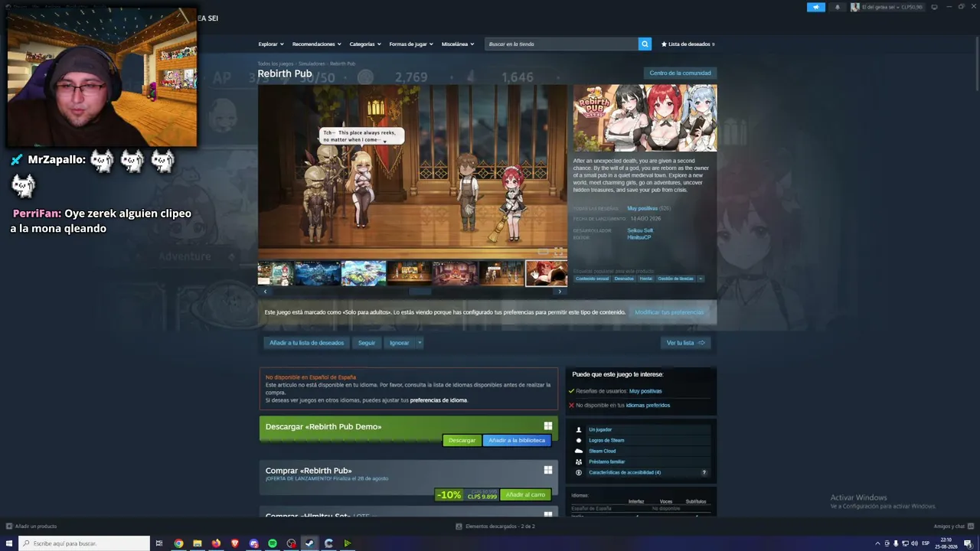Click 'idiomas preferidos' link
980x551 pixels.
[x=648, y=406]
